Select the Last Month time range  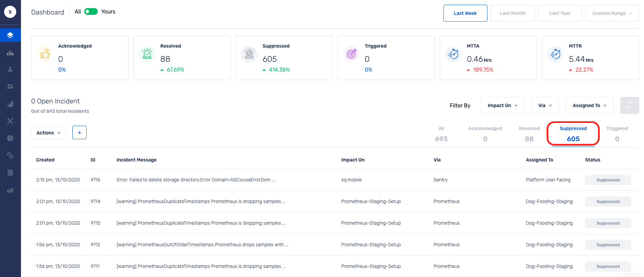513,13
